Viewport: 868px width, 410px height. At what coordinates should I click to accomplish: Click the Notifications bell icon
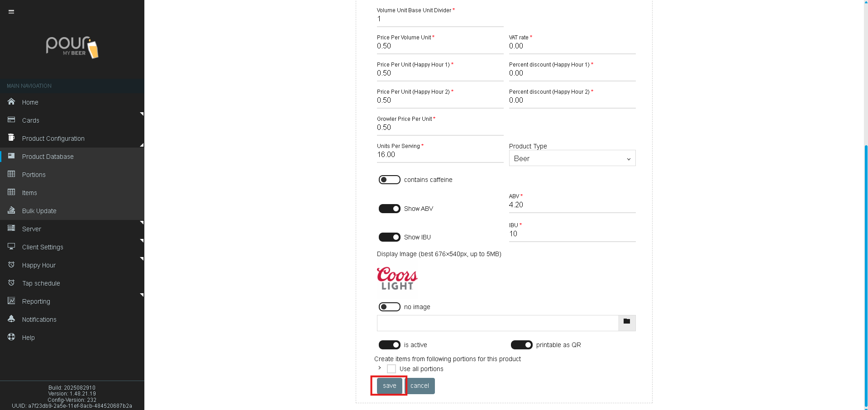[11, 319]
